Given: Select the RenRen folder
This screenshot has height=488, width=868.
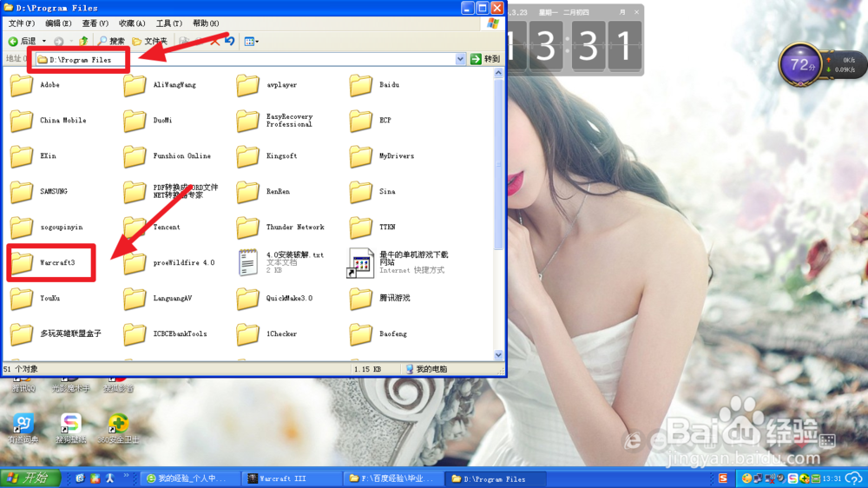Looking at the screenshot, I should pos(264,191).
